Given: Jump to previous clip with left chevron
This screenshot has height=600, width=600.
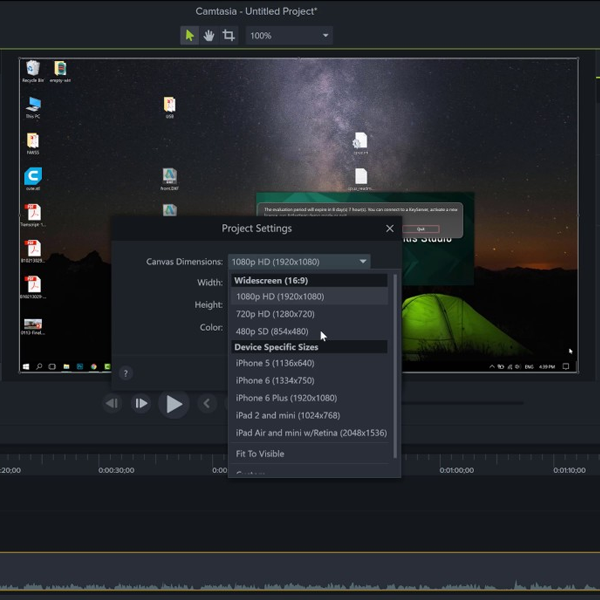Looking at the screenshot, I should 207,404.
